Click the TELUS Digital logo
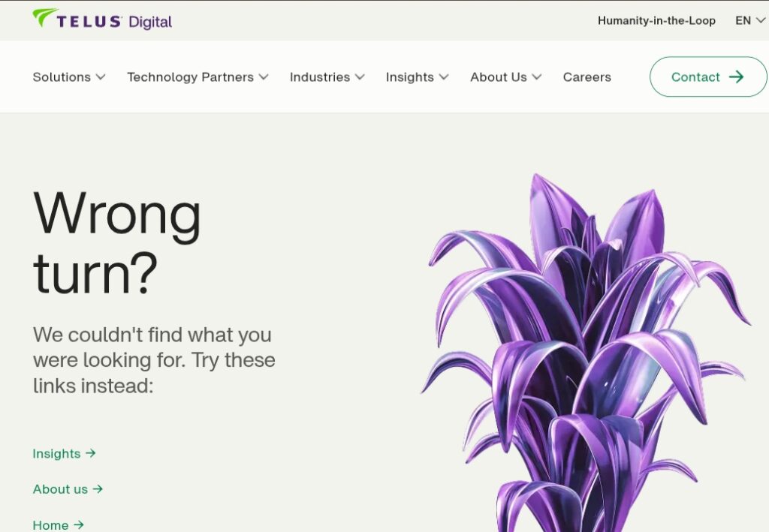Screen dimensions: 769x532 pyautogui.click(x=102, y=20)
